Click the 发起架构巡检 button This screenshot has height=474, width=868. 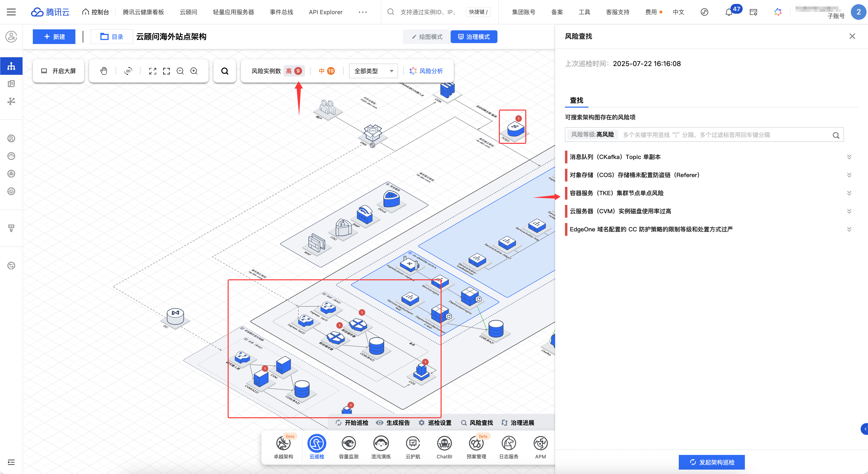tap(711, 462)
